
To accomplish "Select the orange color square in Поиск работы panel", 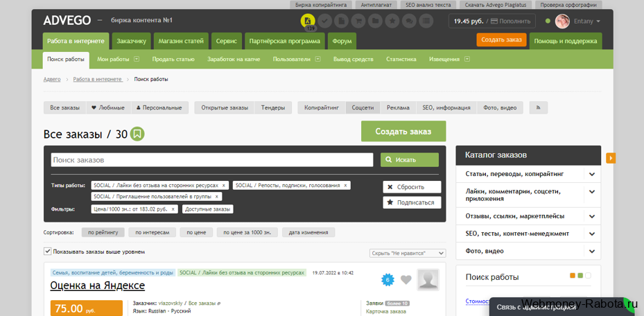I will [x=573, y=275].
